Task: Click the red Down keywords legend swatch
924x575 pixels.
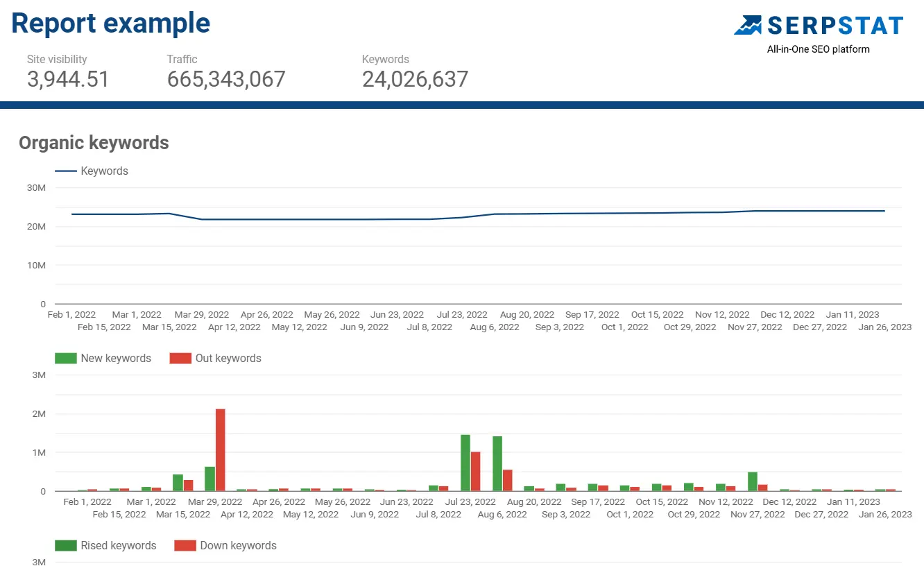Action: [185, 546]
